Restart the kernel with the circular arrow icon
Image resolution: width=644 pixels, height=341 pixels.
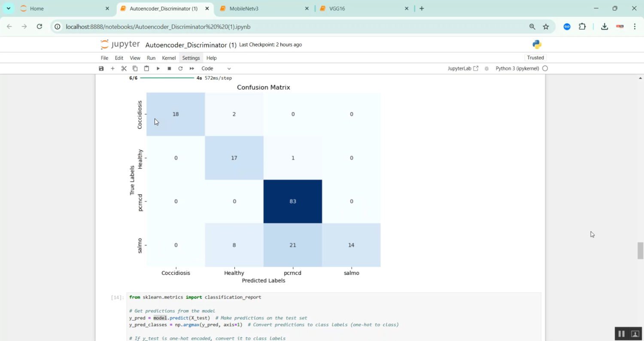point(180,69)
